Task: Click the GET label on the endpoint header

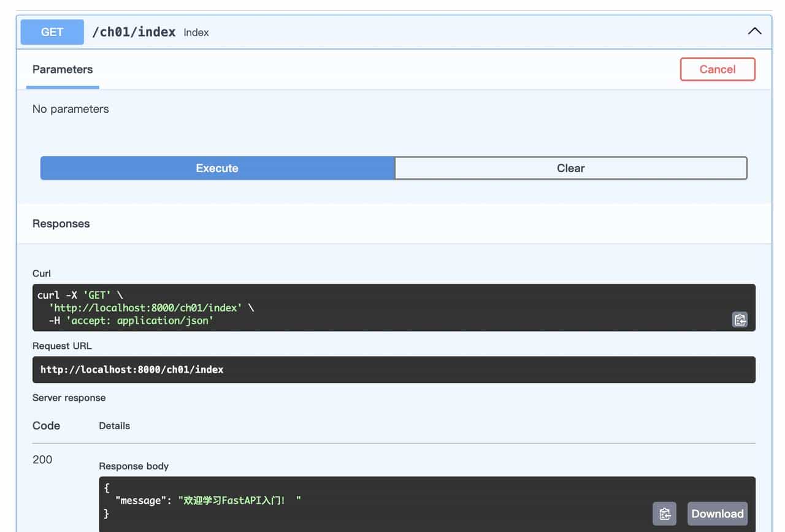Action: click(x=52, y=32)
